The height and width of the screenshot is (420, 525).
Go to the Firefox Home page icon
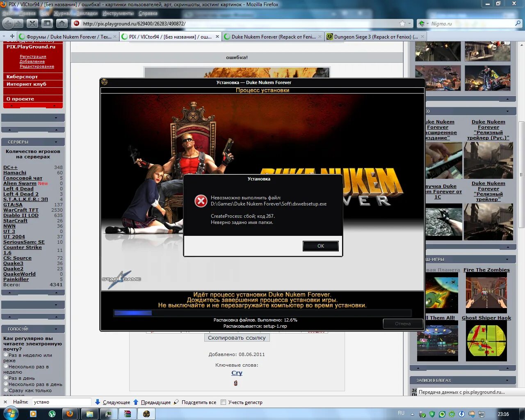(62, 23)
